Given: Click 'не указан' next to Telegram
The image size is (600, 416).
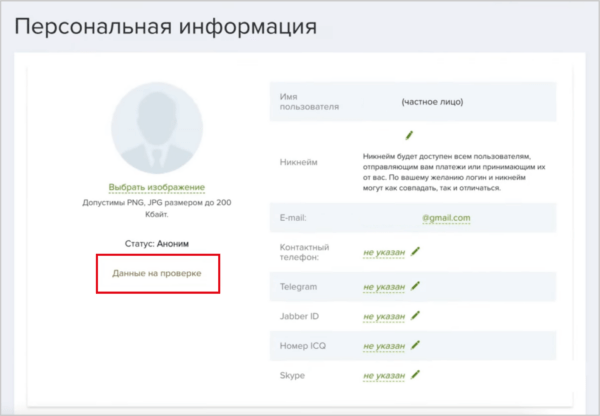Looking at the screenshot, I should pos(384,287).
